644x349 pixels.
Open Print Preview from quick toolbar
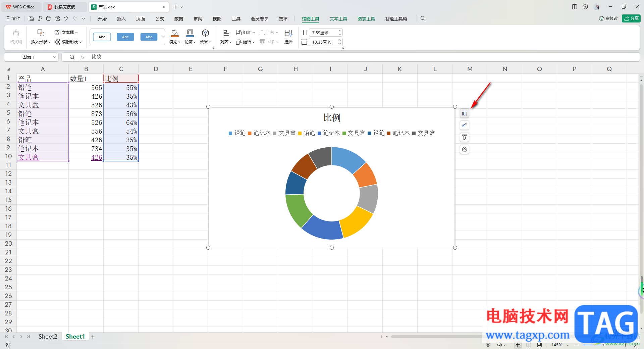tap(57, 19)
